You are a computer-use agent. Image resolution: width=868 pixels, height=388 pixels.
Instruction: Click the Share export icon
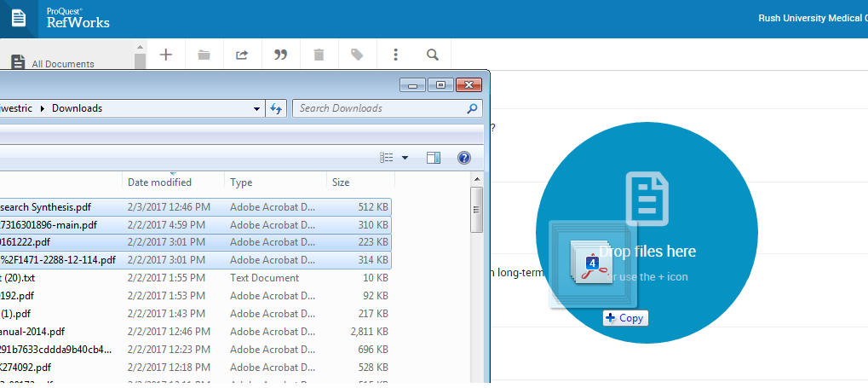242,55
